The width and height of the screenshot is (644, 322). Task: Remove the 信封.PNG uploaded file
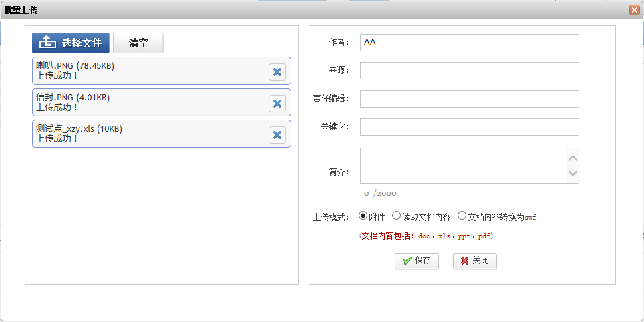coord(277,103)
